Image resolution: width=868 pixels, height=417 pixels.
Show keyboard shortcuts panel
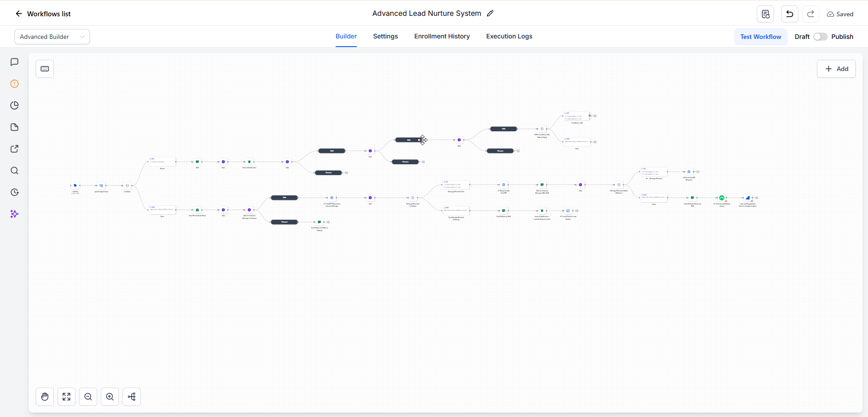click(45, 69)
